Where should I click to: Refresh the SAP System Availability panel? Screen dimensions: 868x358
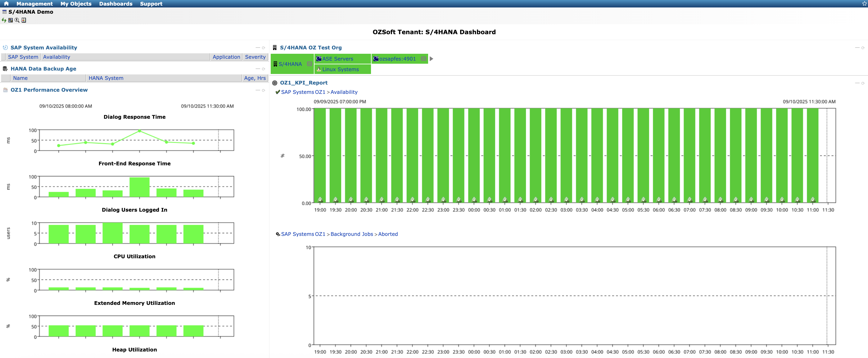pyautogui.click(x=264, y=48)
